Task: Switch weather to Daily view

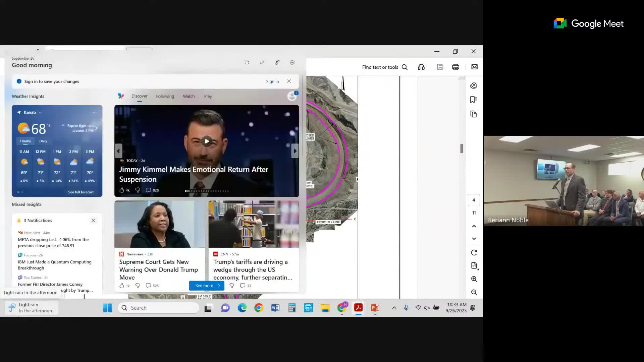Action: point(43,141)
